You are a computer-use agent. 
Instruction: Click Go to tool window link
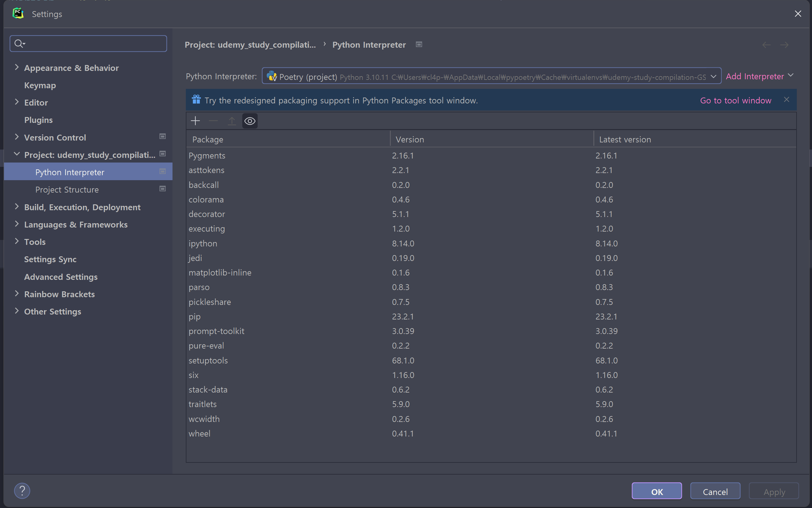[x=736, y=101]
